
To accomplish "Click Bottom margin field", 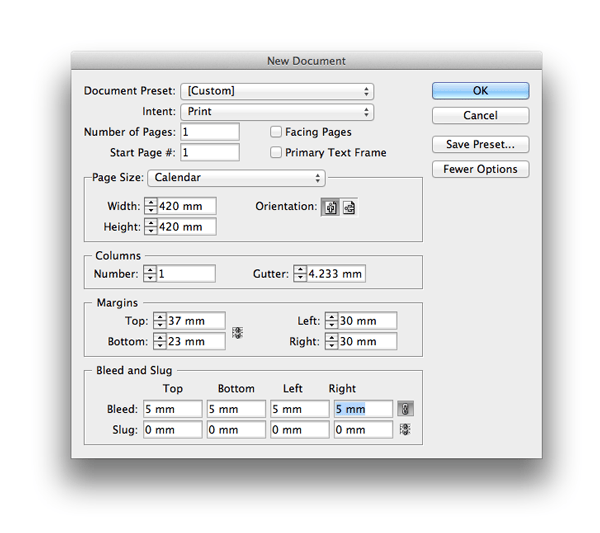I will 196,341.
